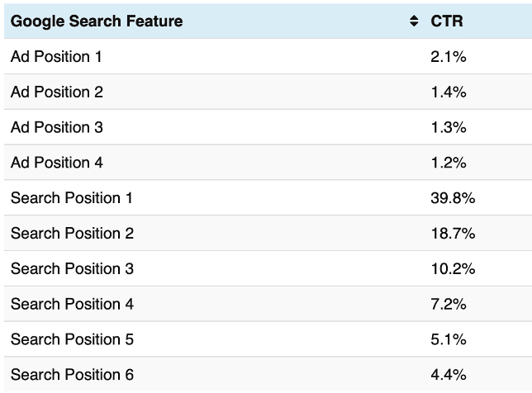Click the 18.7% CTR value
The image size is (532, 393).
pyautogui.click(x=453, y=234)
